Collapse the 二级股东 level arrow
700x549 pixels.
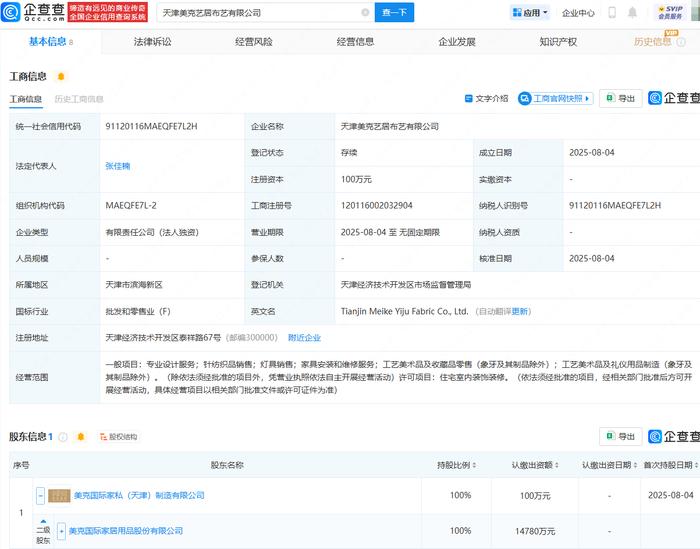[x=43, y=521]
